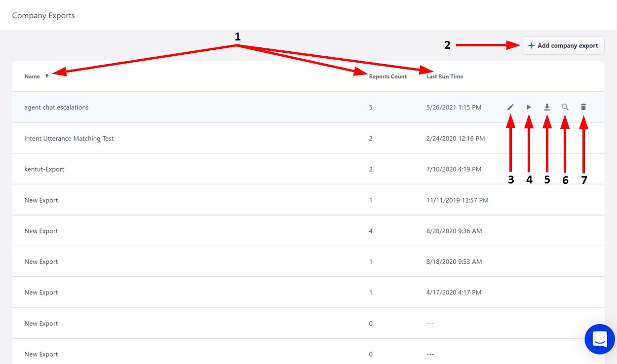Click the New Export dated 11/11/2019

point(41,200)
